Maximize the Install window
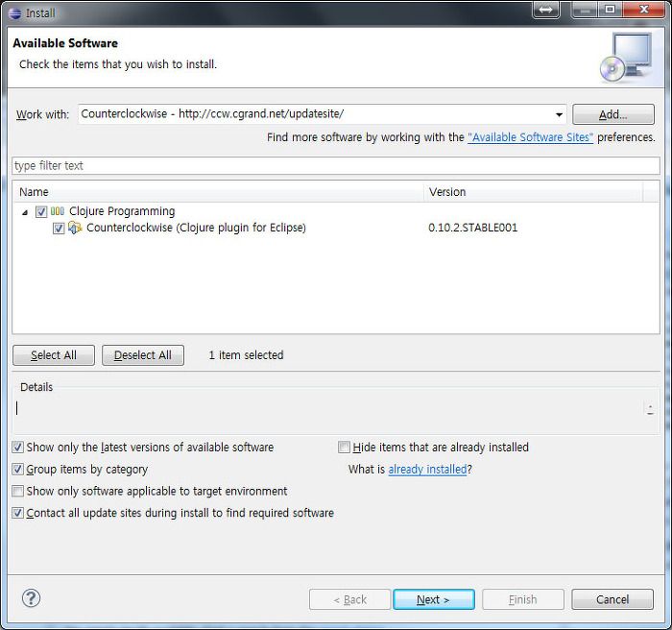The height and width of the screenshot is (630, 672). click(611, 10)
